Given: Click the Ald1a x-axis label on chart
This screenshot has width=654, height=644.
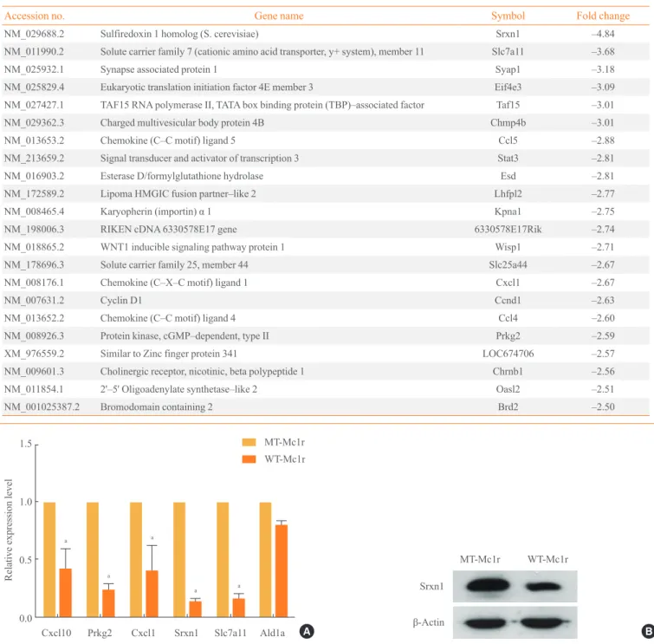Looking at the screenshot, I should (x=272, y=633).
